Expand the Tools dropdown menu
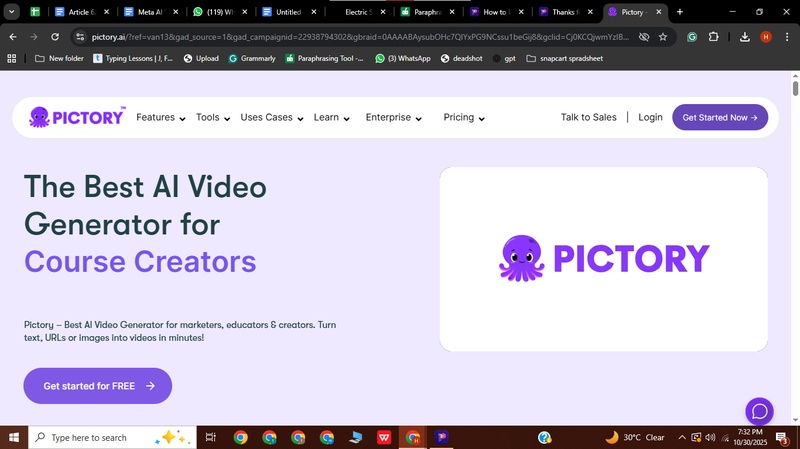 (x=213, y=117)
